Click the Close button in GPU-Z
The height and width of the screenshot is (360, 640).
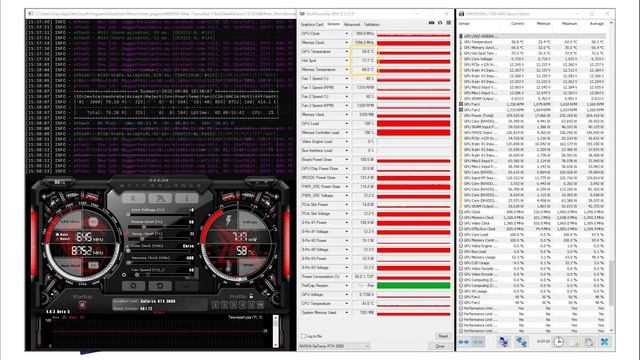[x=440, y=346]
